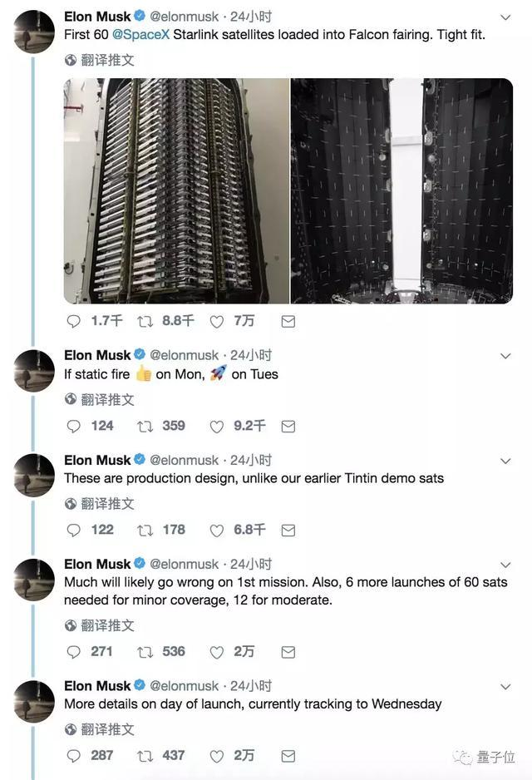
Task: Reply to the 1st mission tweet
Action: click(x=73, y=651)
